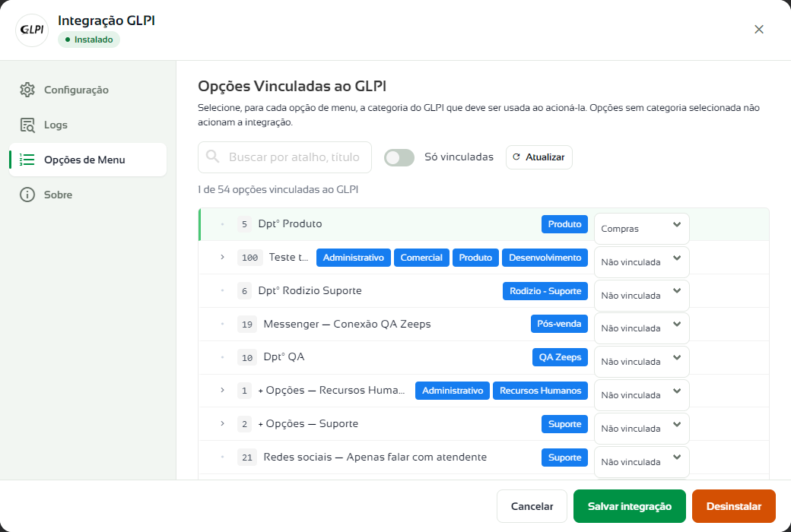Click the Instalado status badge

coord(89,40)
